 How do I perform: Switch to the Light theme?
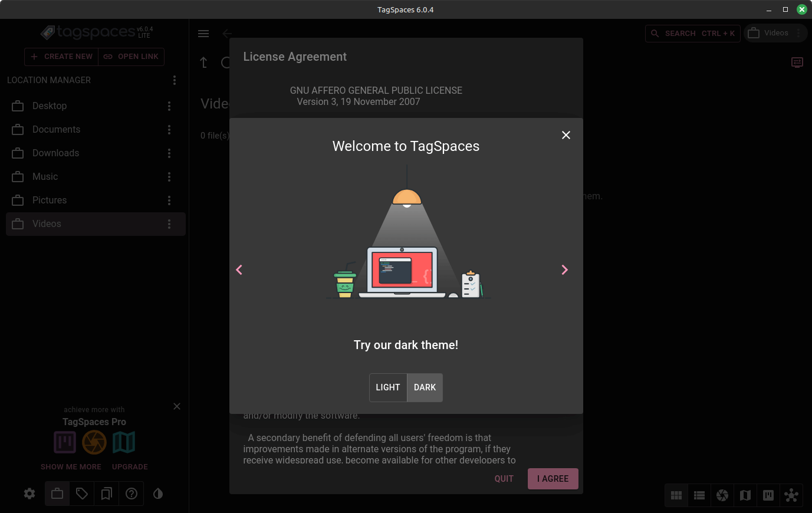coord(388,387)
